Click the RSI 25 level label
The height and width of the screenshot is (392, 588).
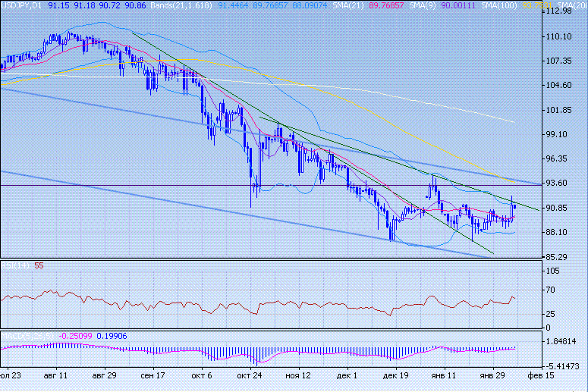[x=552, y=314]
